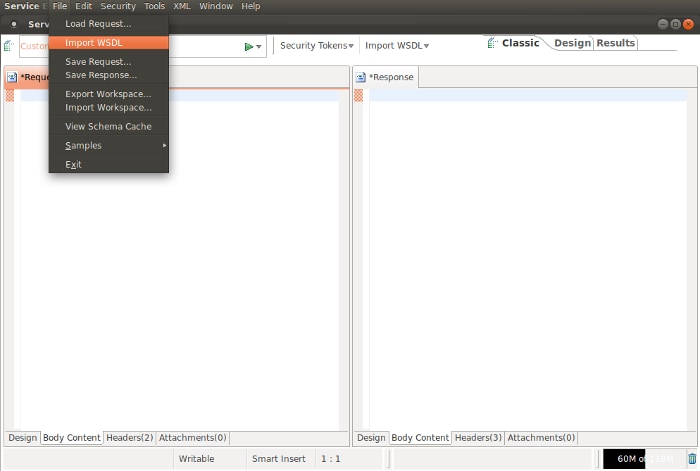Run garbage collector trash icon
The image size is (700, 471).
coord(692,458)
